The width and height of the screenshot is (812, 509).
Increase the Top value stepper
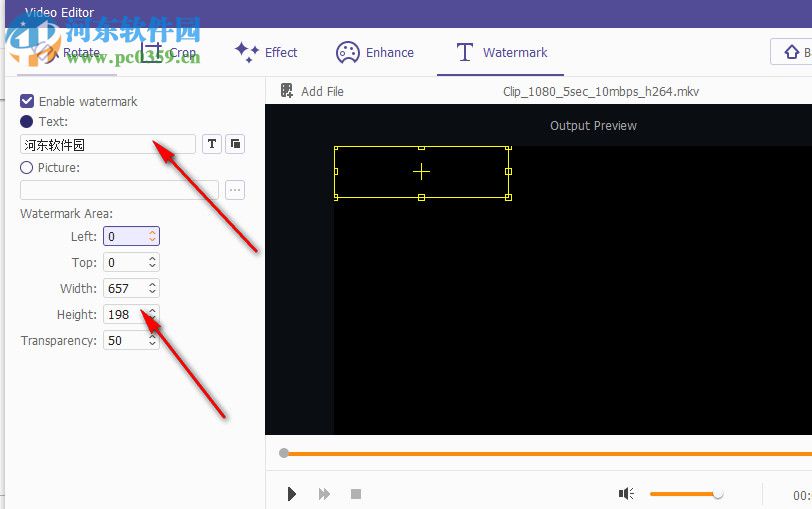pyautogui.click(x=152, y=258)
